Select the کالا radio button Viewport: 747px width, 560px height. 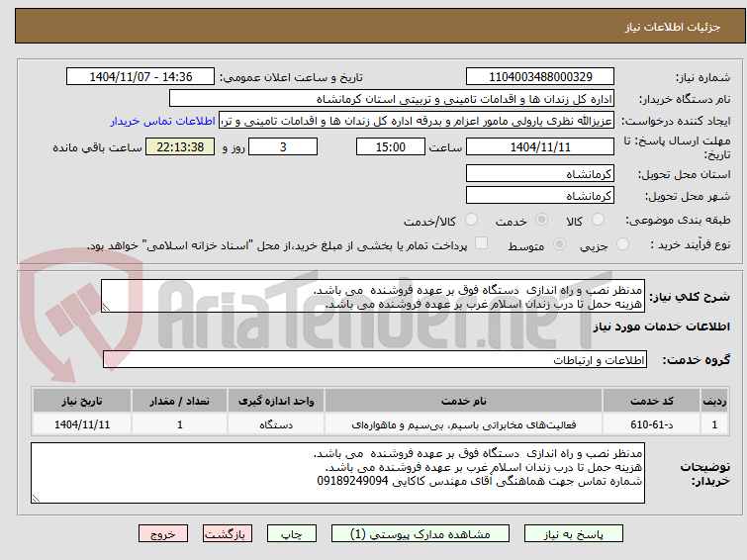point(598,220)
